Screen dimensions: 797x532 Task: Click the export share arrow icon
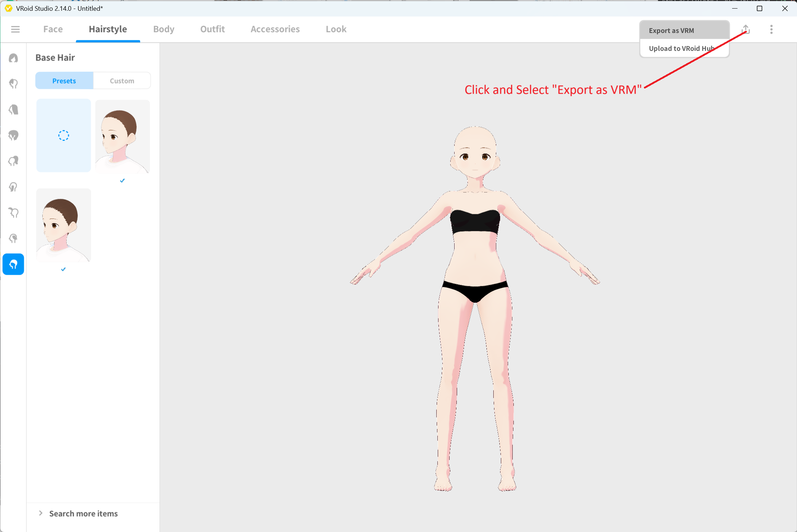pos(746,29)
